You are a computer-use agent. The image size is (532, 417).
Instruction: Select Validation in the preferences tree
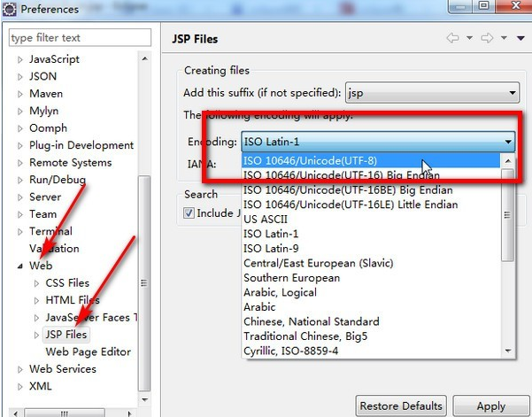[x=54, y=249]
